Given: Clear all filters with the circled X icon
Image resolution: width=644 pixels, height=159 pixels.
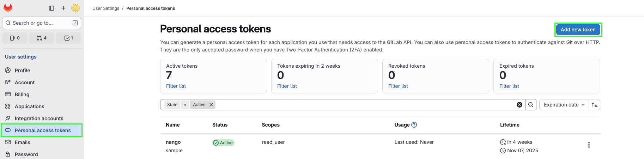Looking at the screenshot, I should tap(520, 105).
